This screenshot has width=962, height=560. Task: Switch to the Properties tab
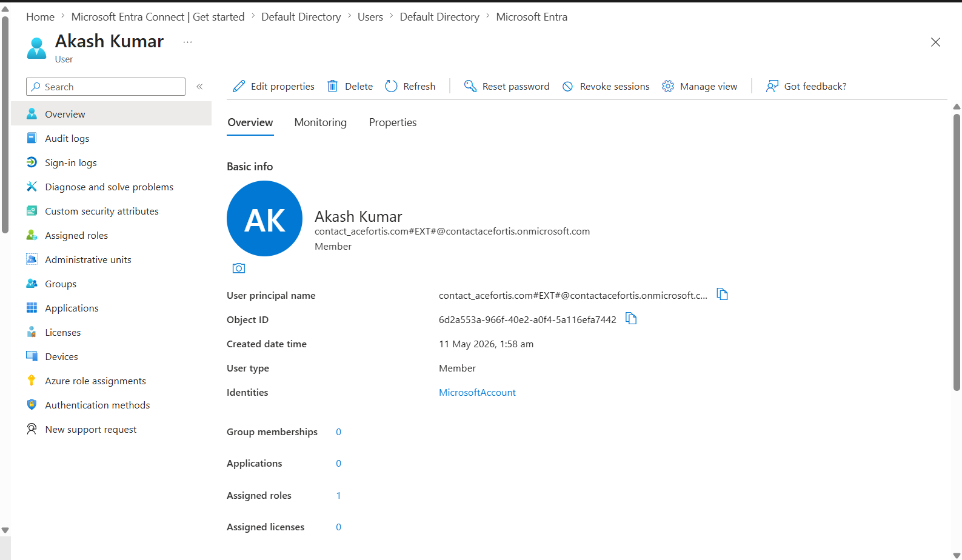393,122
